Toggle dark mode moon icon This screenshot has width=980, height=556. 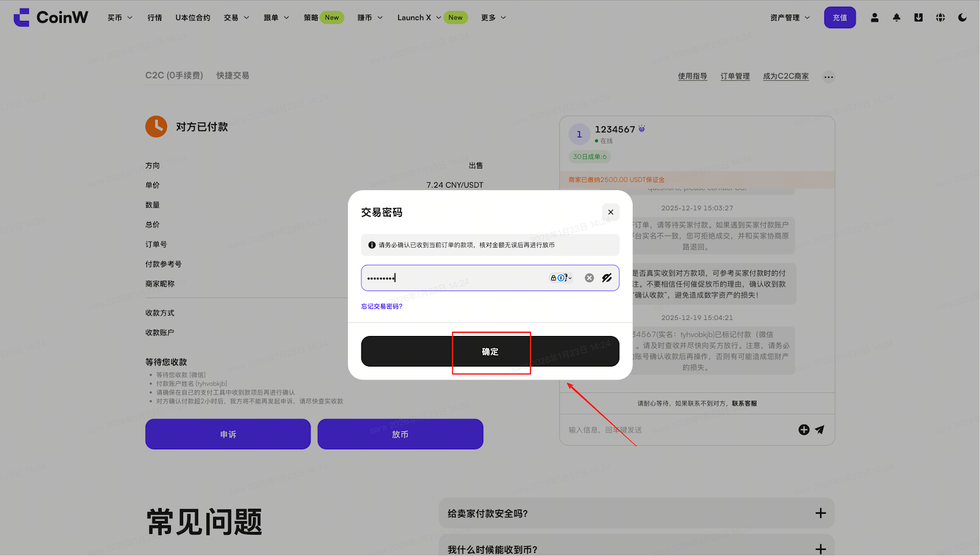(962, 18)
